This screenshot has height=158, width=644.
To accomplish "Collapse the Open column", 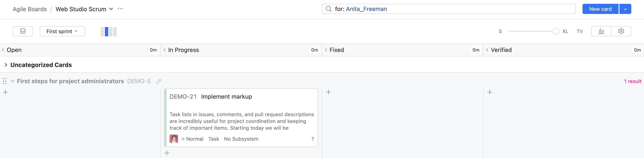I will (3, 50).
